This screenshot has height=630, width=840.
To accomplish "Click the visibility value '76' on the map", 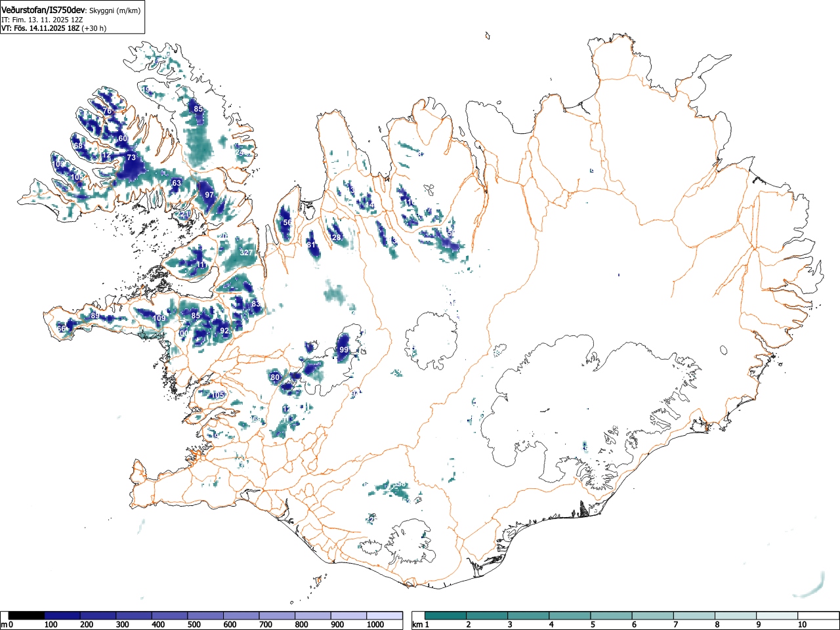I will (x=108, y=111).
